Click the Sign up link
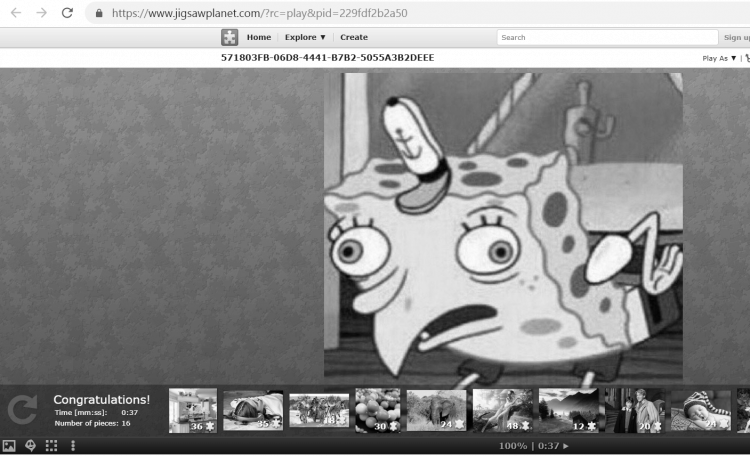Screen dimensions: 750x456 pos(736,37)
